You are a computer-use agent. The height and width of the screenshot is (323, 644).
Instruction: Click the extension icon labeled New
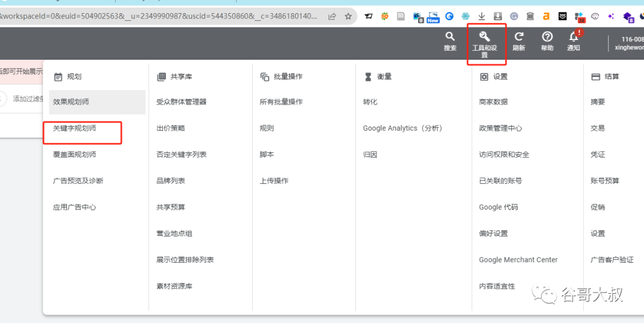click(433, 17)
